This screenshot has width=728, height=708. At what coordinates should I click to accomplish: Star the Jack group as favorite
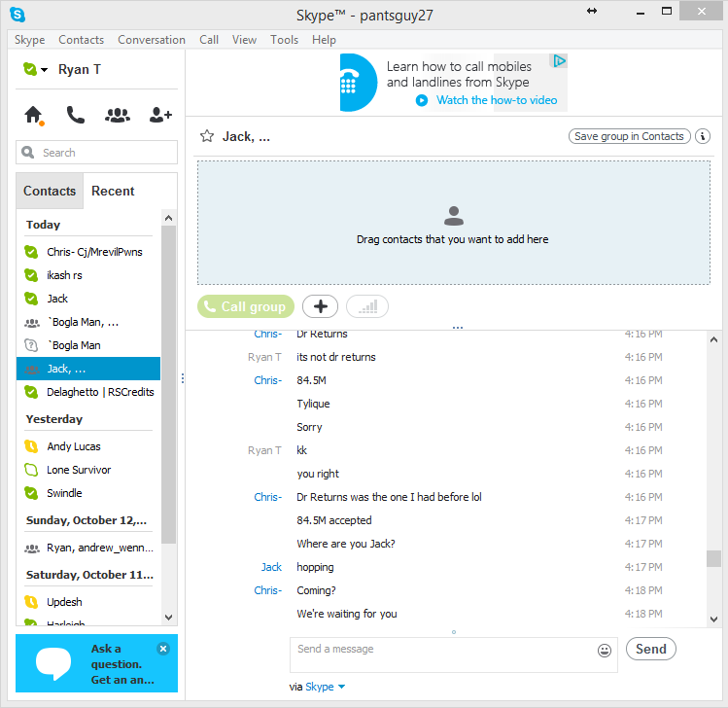[x=207, y=136]
